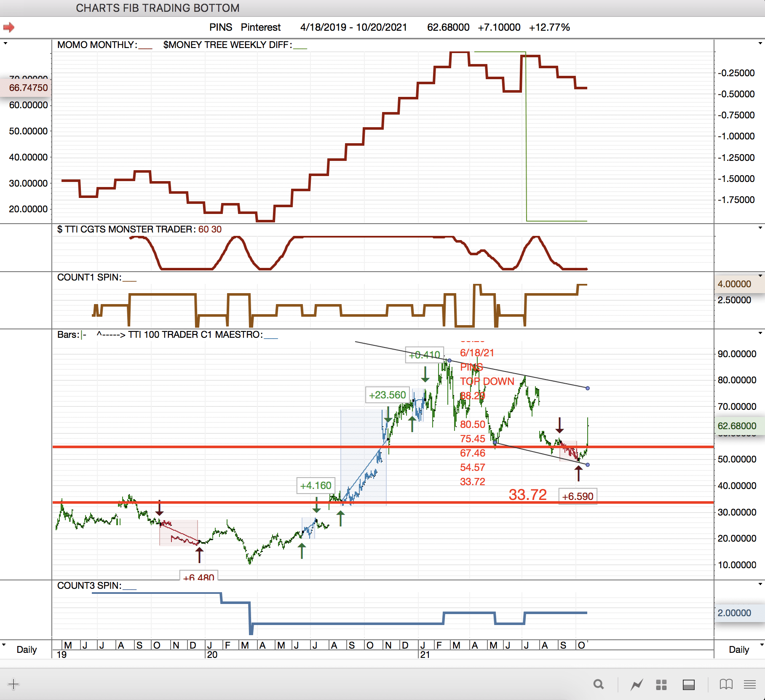The height and width of the screenshot is (700, 765).
Task: Open the book icon in bottom toolbar
Action: click(x=726, y=684)
